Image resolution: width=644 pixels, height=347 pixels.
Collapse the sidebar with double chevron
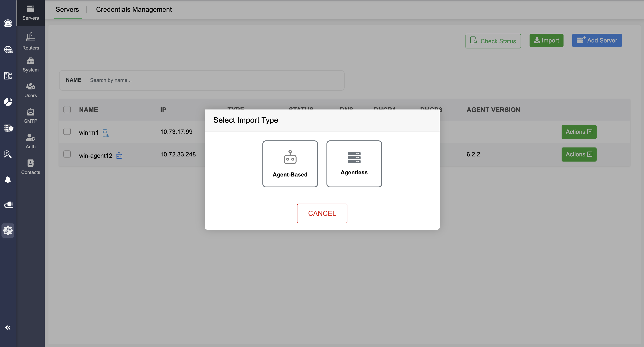point(8,328)
